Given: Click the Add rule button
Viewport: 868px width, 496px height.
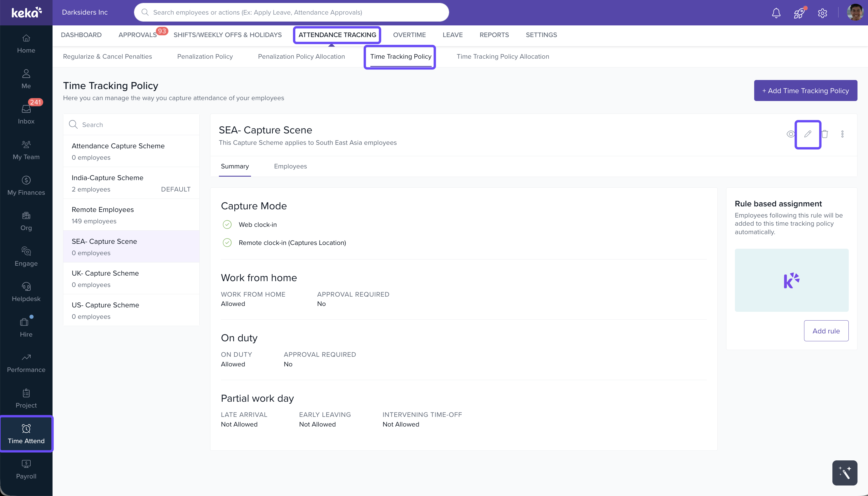Looking at the screenshot, I should point(826,331).
